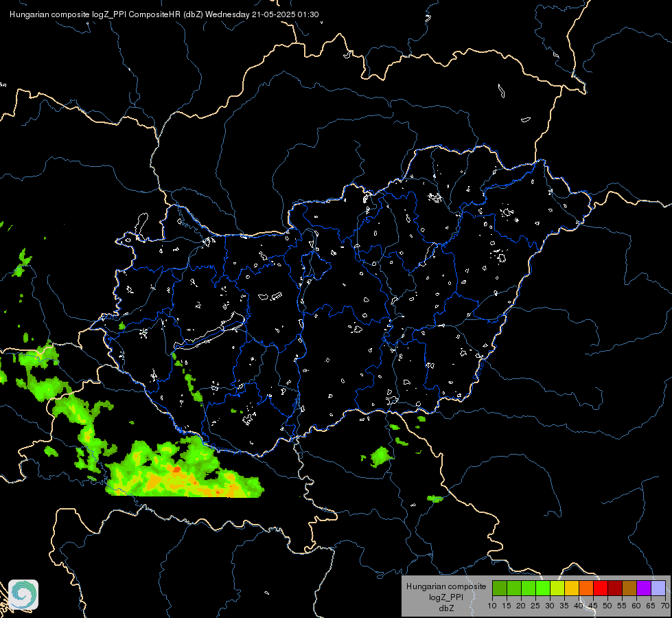Viewport: 672px width, 618px height.
Task: Click the 40-45 dBZ orange swatch
Action: (x=586, y=588)
